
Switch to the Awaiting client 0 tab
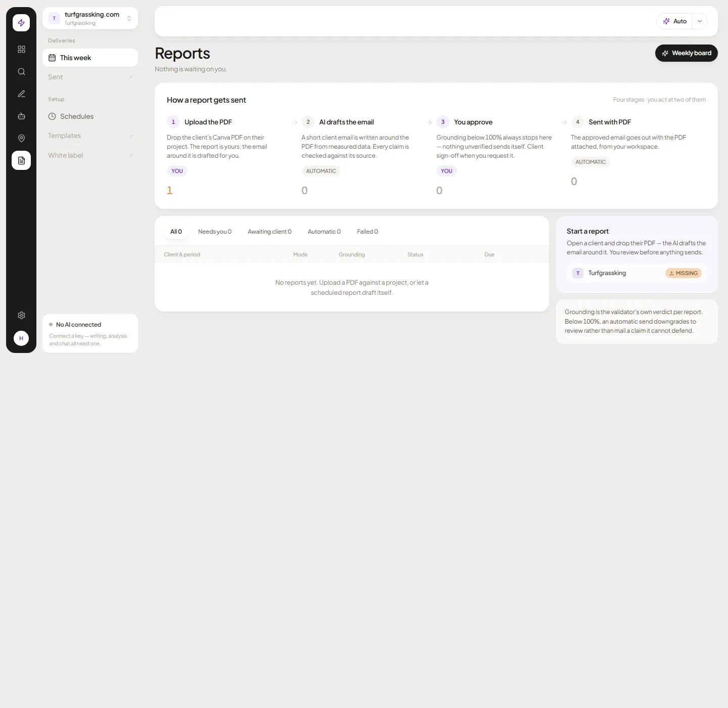point(269,232)
